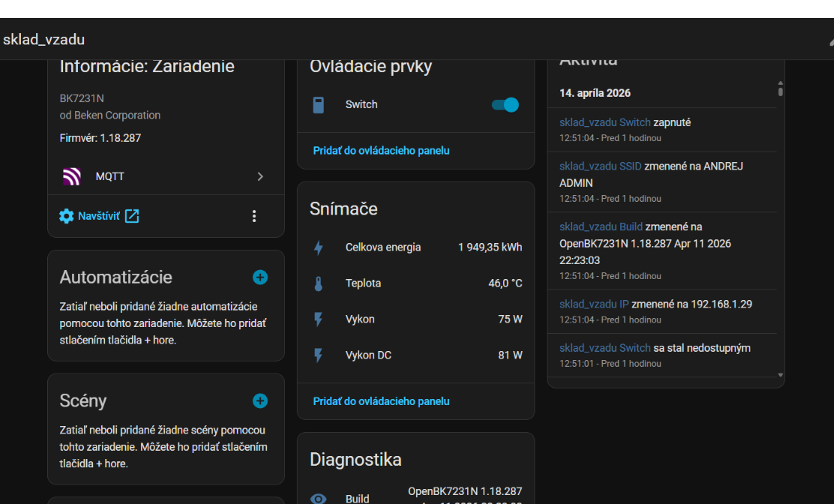Image resolution: width=834 pixels, height=504 pixels.
Task: Click the Firmvér: 1.18.287 text
Action: pos(100,138)
